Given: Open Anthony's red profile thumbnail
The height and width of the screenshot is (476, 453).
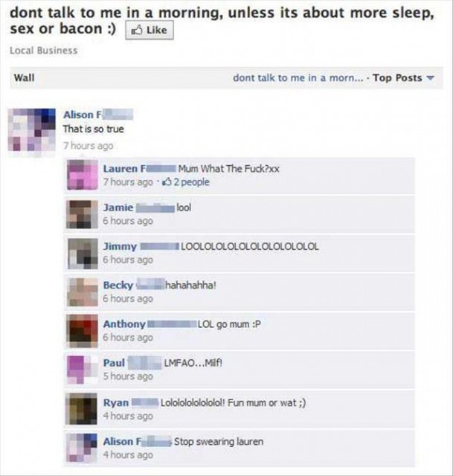Looking at the screenshot, I should tap(83, 331).
